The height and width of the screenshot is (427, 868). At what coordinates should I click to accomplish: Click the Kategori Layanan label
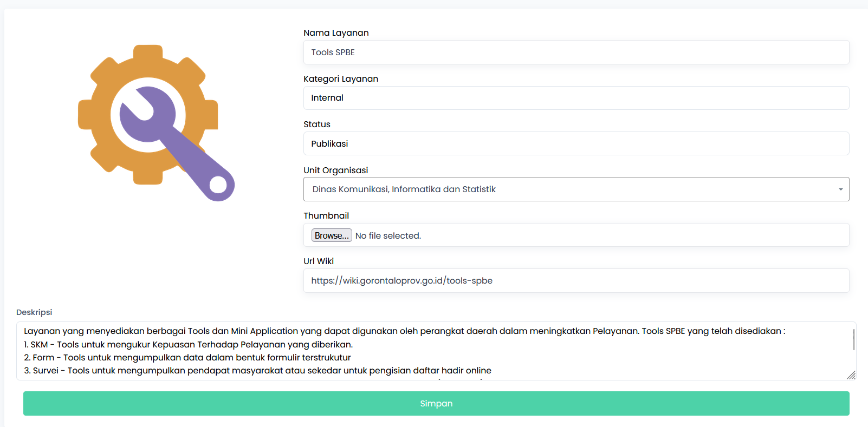click(x=341, y=79)
